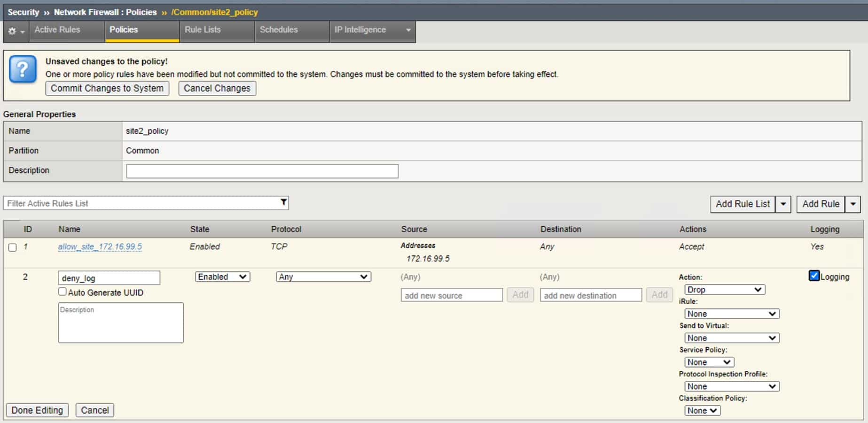Viewport: 868px width, 423px height.
Task: Disable Logging for the deny_log rule
Action: coord(813,276)
